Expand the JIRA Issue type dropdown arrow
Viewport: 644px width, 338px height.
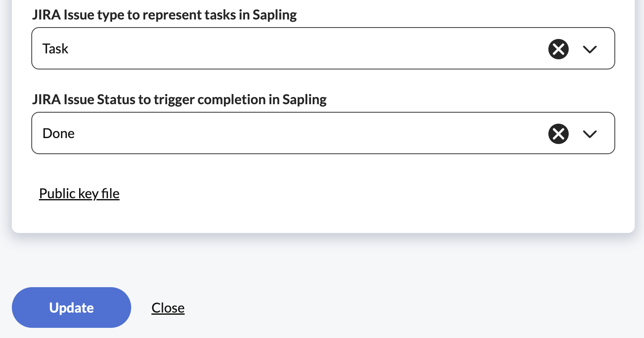589,49
